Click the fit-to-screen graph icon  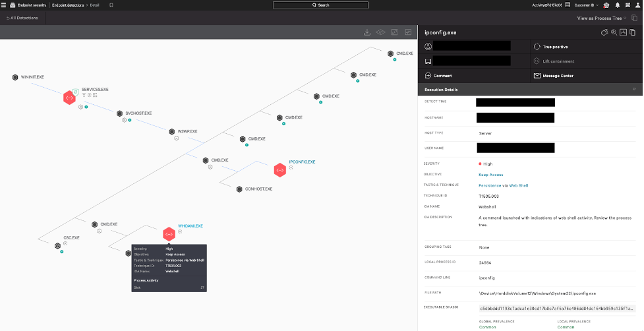coord(394,32)
